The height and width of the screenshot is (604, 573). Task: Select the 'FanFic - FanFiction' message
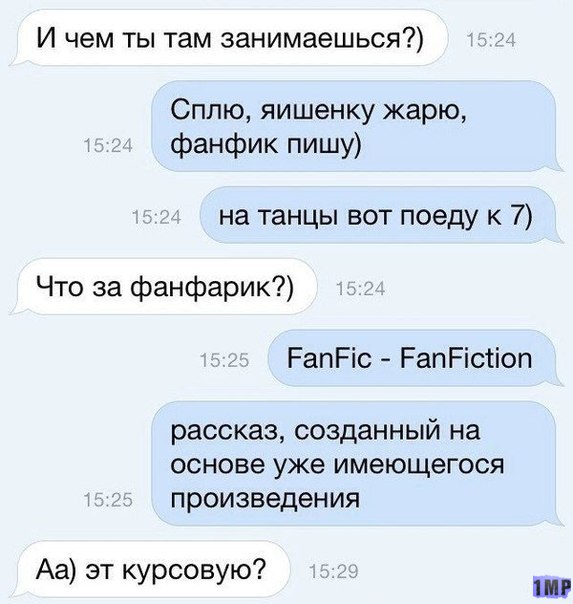pyautogui.click(x=415, y=358)
